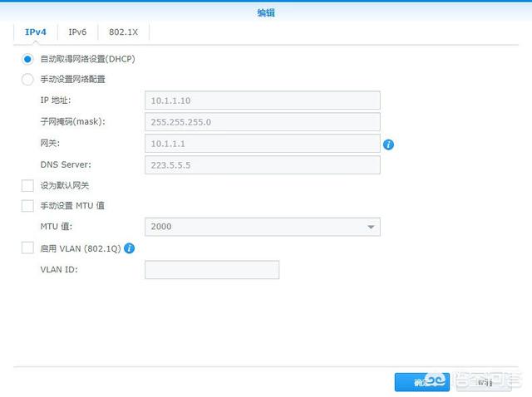The width and height of the screenshot is (532, 397).
Task: Click the IP address field showing 10.1.1.10
Action: [262, 100]
